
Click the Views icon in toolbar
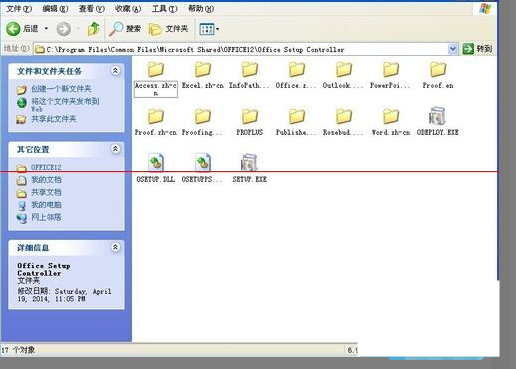click(x=206, y=29)
